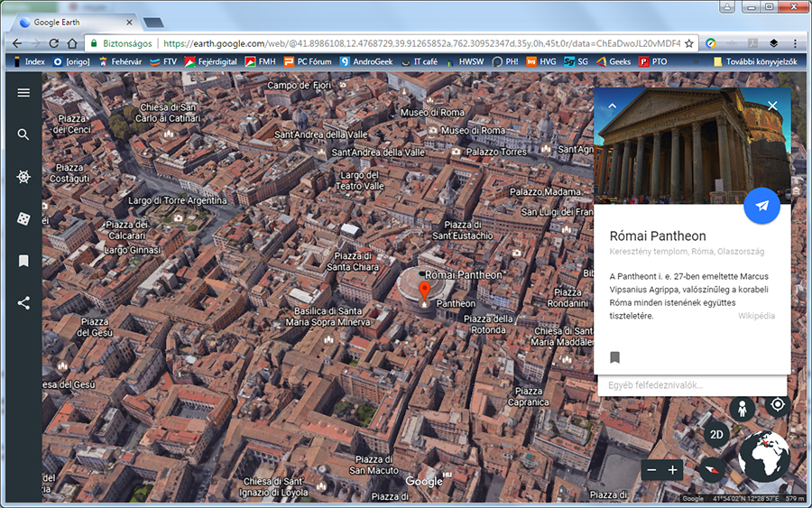Open the SG bookmark
Screen dimensions: 812x508
click(x=576, y=61)
